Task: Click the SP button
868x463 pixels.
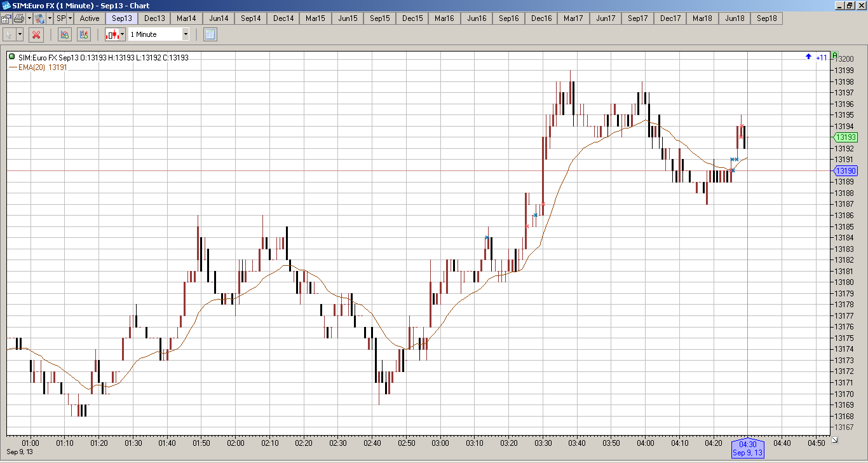Action: tap(61, 18)
